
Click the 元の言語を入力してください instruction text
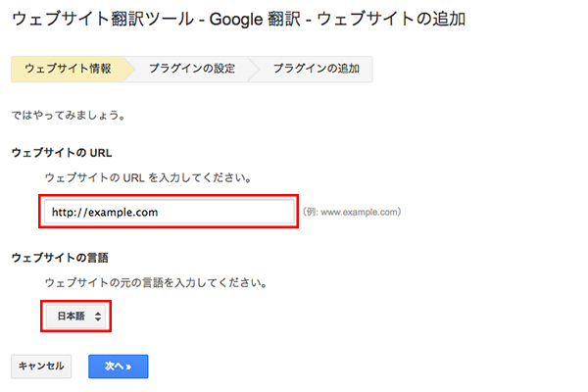pos(157,282)
